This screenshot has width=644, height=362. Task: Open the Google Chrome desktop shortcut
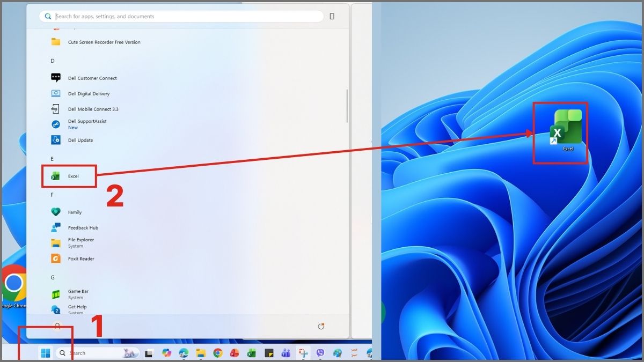click(14, 287)
